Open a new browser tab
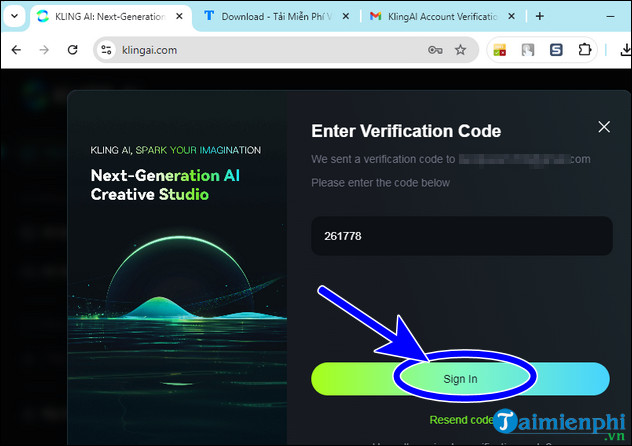632x446 pixels. pos(540,17)
